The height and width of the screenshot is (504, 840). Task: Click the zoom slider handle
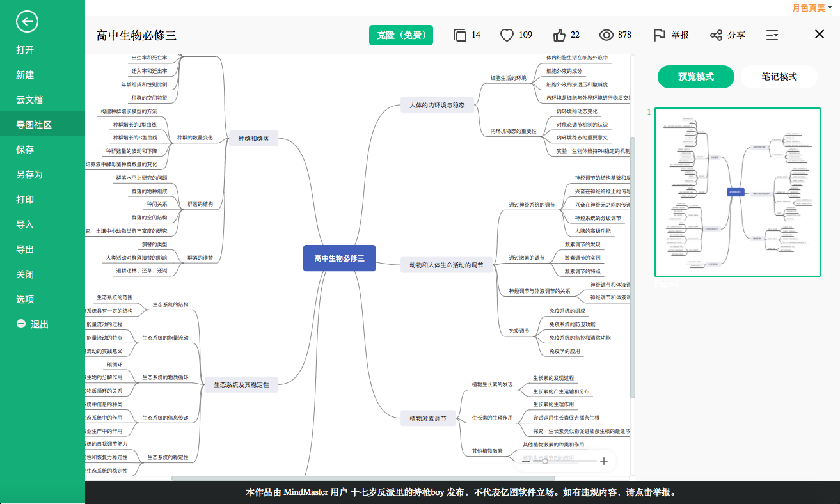[x=545, y=461]
